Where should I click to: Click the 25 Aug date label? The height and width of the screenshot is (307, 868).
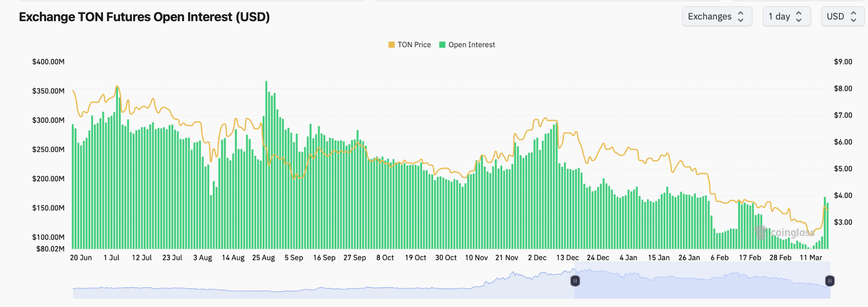click(x=263, y=258)
